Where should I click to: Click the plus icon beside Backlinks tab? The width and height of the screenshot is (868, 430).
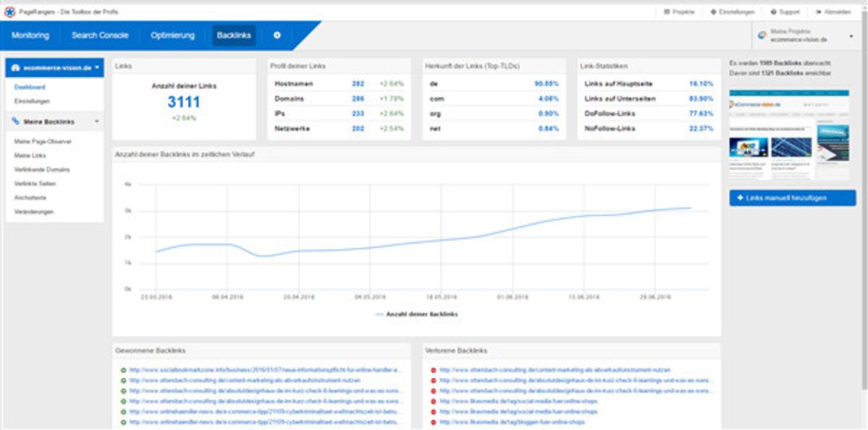tap(277, 35)
